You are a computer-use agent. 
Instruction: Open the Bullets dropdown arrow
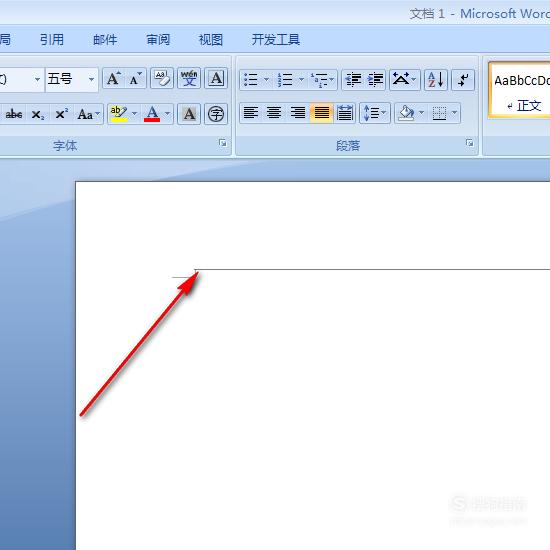pos(267,80)
